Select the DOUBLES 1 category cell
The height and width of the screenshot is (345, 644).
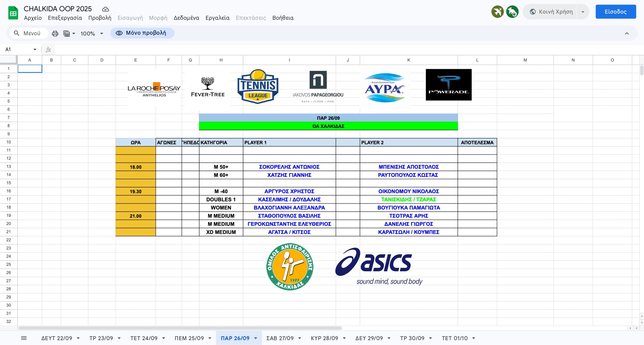point(221,199)
